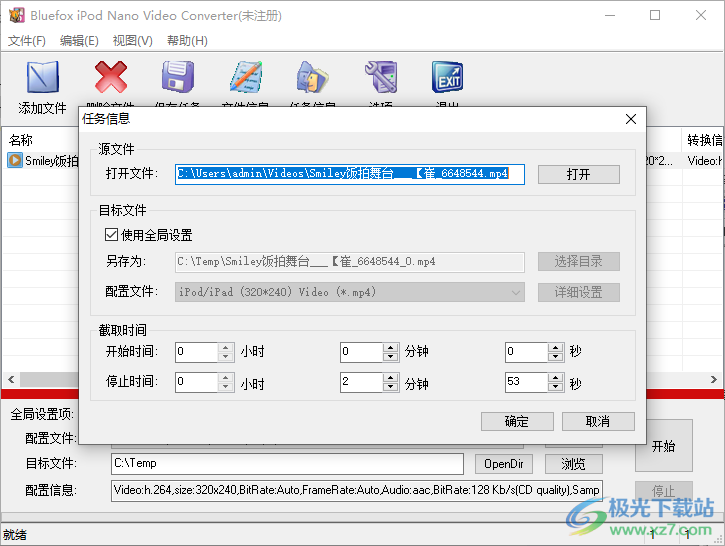Increase the start time seconds spinner

555,347
